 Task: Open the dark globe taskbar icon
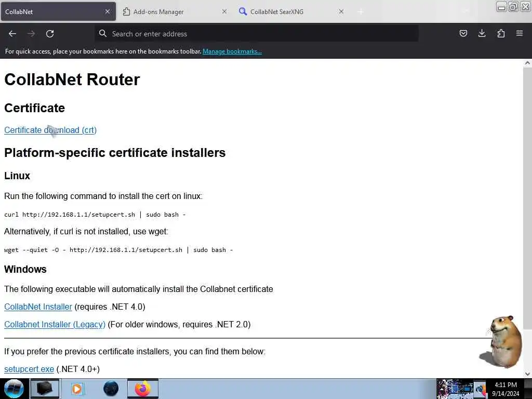[111, 389]
